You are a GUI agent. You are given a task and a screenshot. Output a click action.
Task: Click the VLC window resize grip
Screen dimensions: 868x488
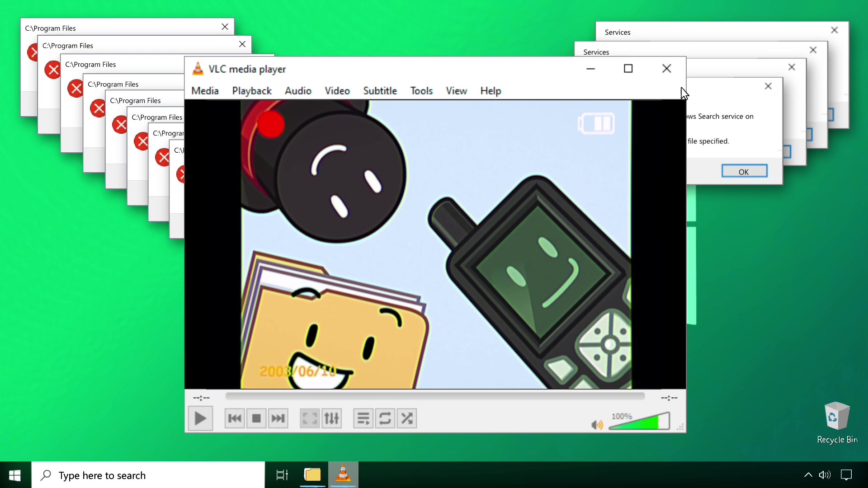[680, 427]
